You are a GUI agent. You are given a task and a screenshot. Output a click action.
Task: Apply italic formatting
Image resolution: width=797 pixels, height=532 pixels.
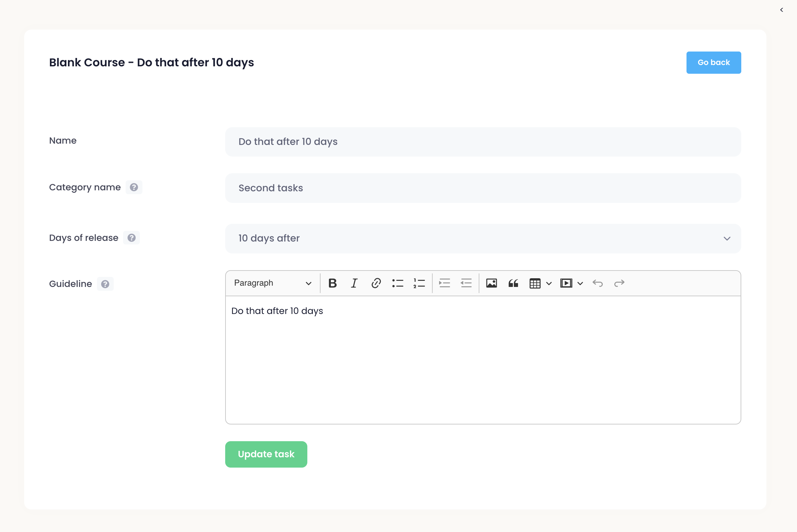354,283
